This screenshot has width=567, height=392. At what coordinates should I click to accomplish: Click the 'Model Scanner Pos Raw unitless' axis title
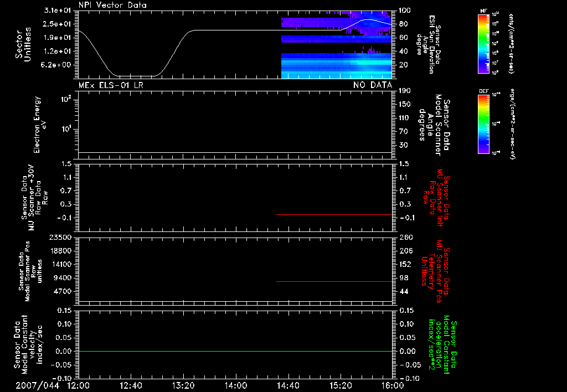(x=30, y=271)
